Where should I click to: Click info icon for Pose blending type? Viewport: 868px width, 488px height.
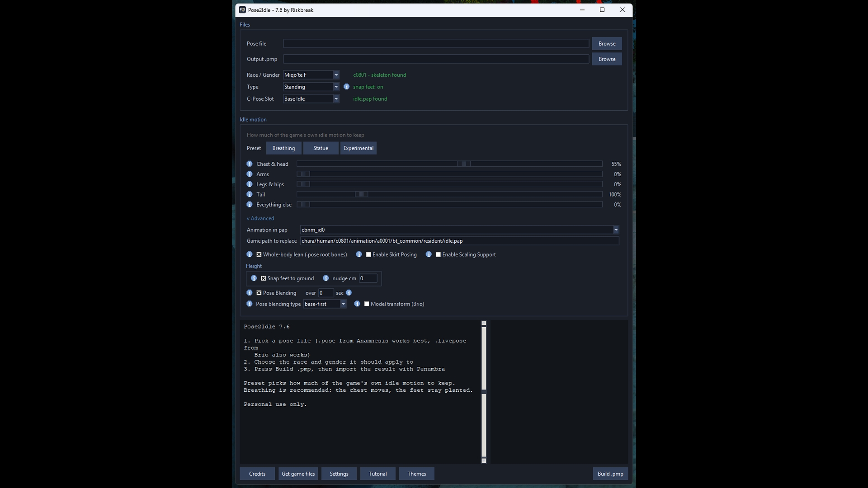pyautogui.click(x=250, y=304)
